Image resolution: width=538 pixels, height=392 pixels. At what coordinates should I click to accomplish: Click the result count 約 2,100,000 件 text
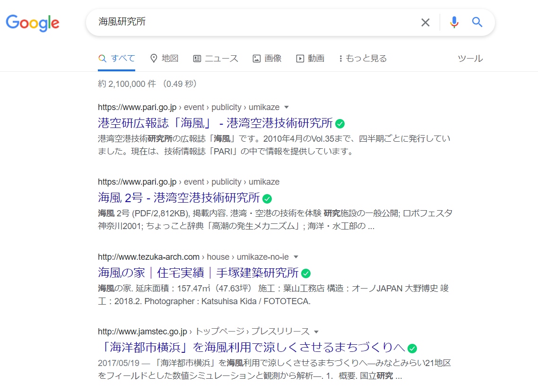coord(127,84)
